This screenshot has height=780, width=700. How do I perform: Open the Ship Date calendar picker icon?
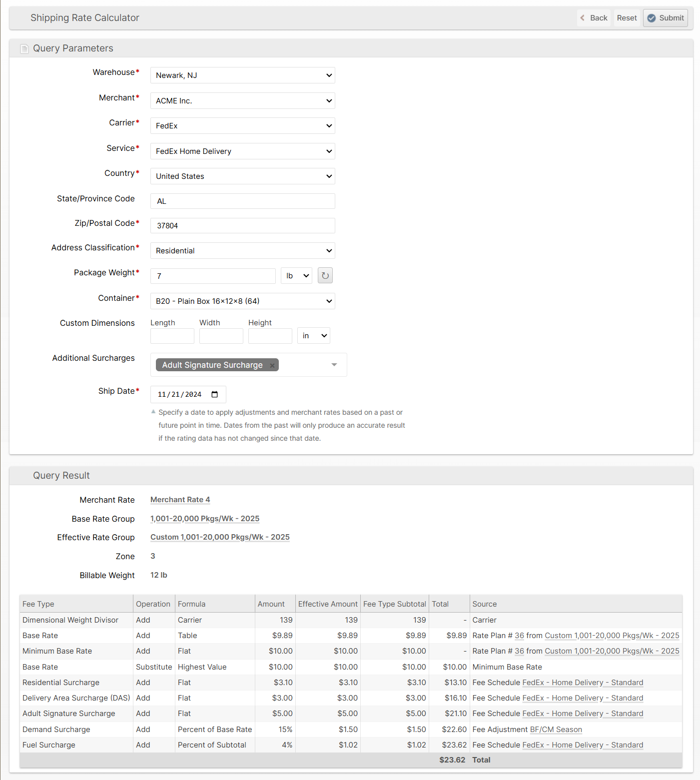[x=215, y=395]
